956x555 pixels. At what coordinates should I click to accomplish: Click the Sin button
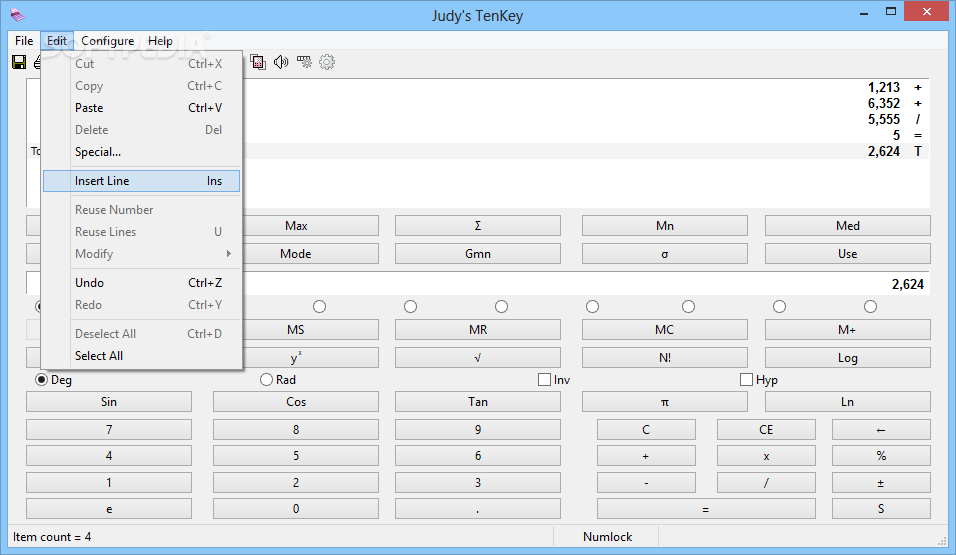(109, 402)
